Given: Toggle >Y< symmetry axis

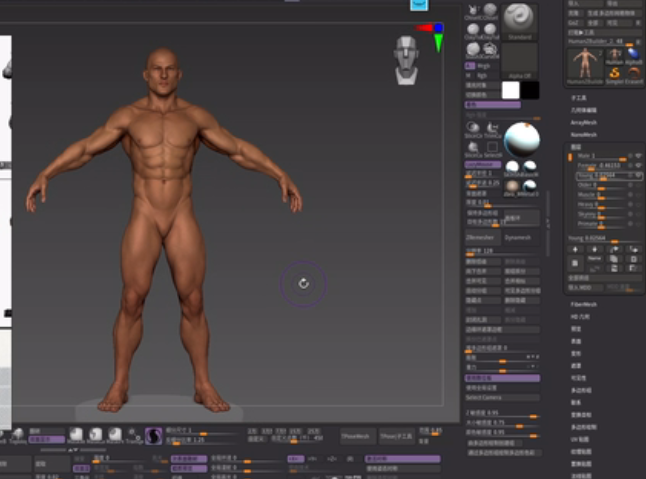Looking at the screenshot, I should tap(313, 459).
